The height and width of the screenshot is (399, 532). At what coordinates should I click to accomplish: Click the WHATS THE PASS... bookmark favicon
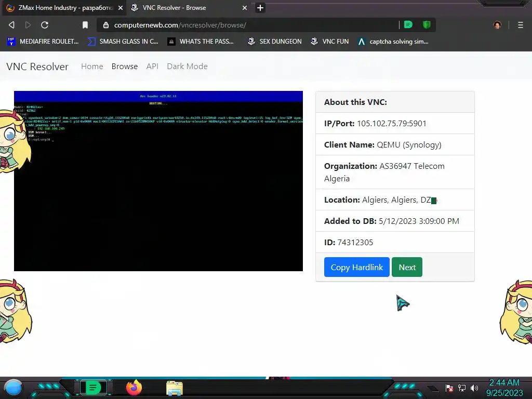point(171,42)
